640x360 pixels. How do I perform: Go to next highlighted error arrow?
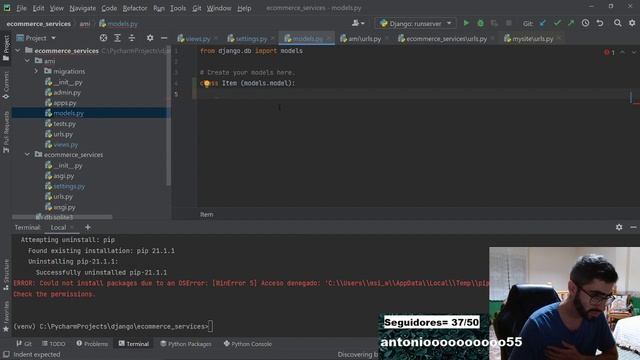coord(633,52)
